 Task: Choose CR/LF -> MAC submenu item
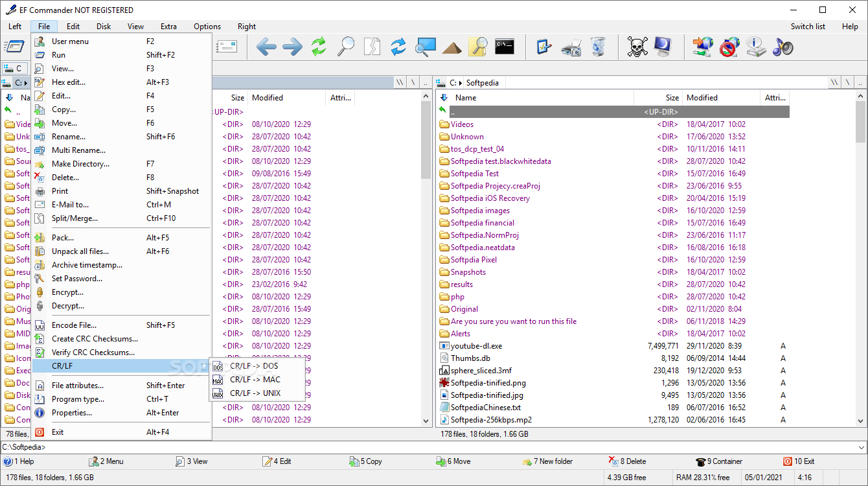click(257, 380)
